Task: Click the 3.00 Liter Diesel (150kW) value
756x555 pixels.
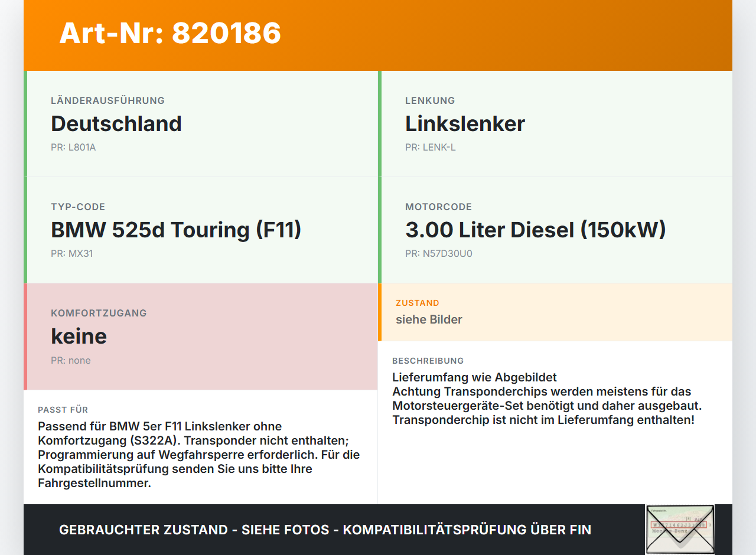Action: pyautogui.click(x=536, y=230)
